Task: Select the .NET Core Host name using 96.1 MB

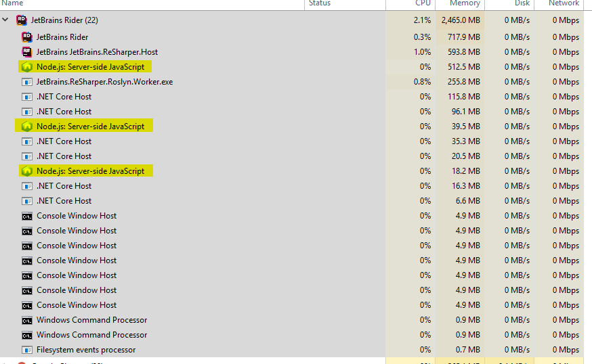Action: [x=64, y=111]
